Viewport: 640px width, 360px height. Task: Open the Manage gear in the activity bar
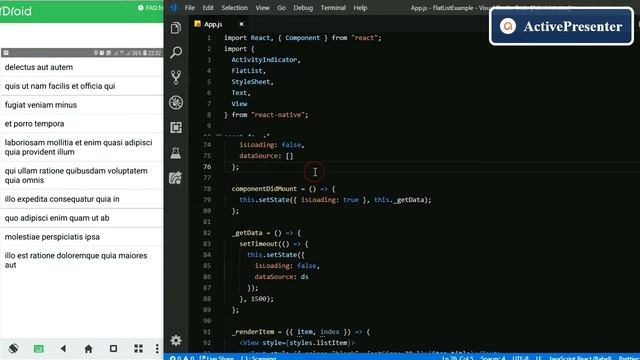(x=176, y=340)
